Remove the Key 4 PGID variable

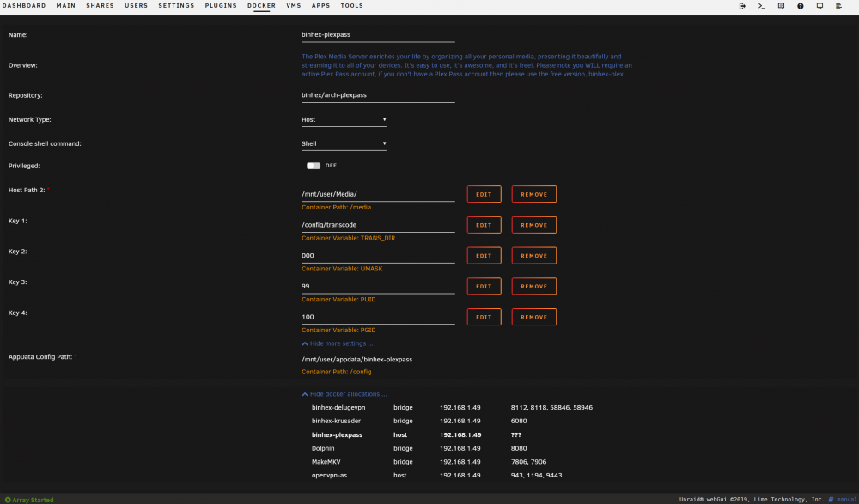coord(534,317)
